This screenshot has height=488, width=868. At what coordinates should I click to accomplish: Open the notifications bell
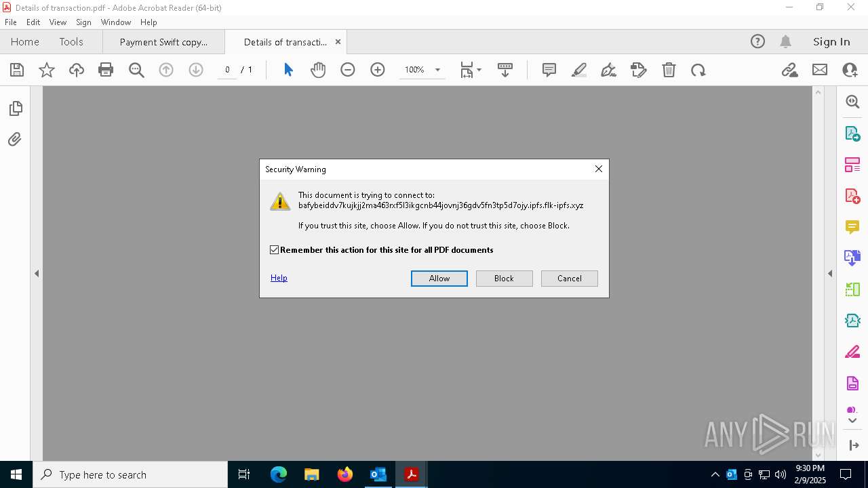point(785,41)
